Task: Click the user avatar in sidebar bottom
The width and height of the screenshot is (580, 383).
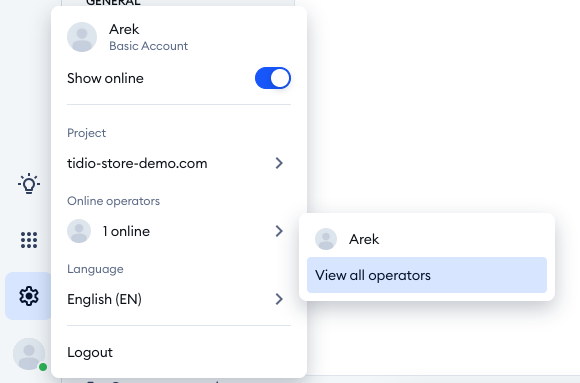Action: pos(29,354)
